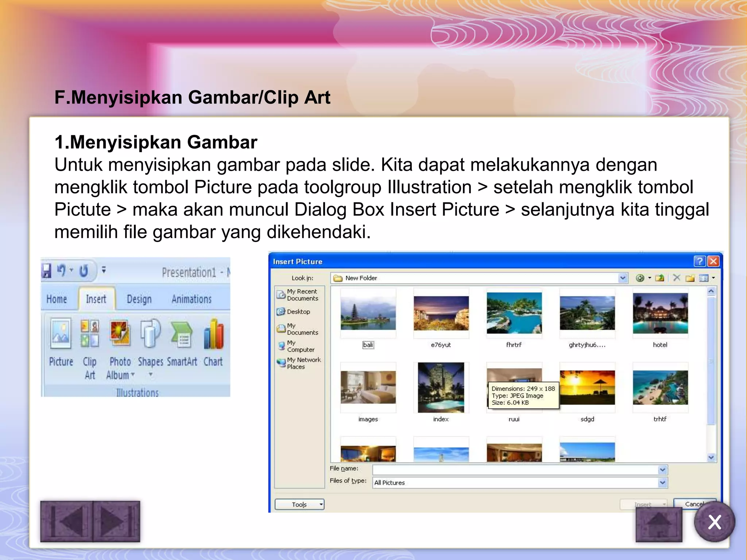Select the bali image thumbnail
This screenshot has height=560, width=747.
[368, 314]
